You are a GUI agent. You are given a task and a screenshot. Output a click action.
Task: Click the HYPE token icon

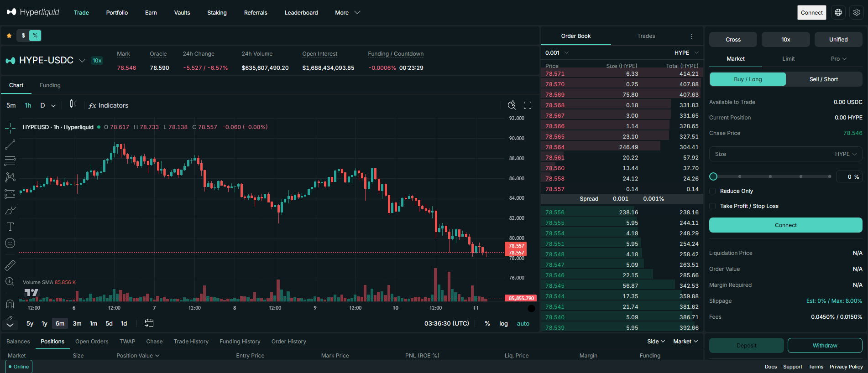coord(10,60)
